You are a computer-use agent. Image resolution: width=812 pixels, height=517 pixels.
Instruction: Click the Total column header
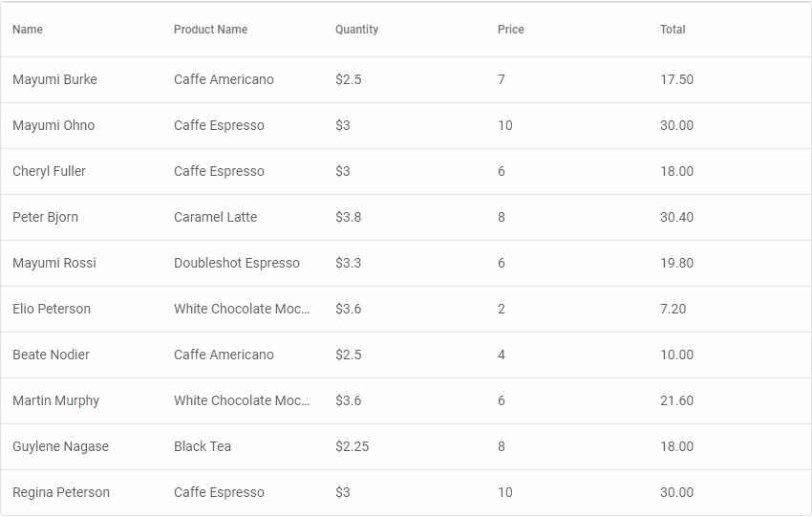[x=673, y=30]
